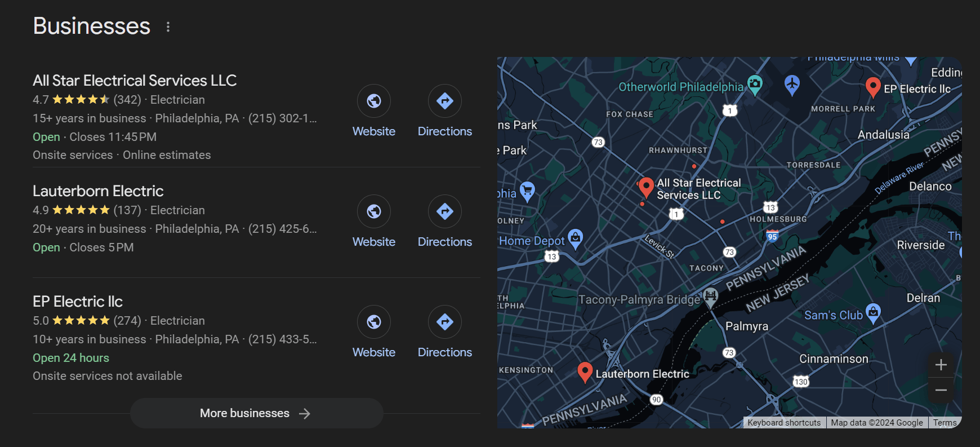Click EP Electric llc globe website icon
Viewport: 980px width, 447px height.
click(374, 322)
